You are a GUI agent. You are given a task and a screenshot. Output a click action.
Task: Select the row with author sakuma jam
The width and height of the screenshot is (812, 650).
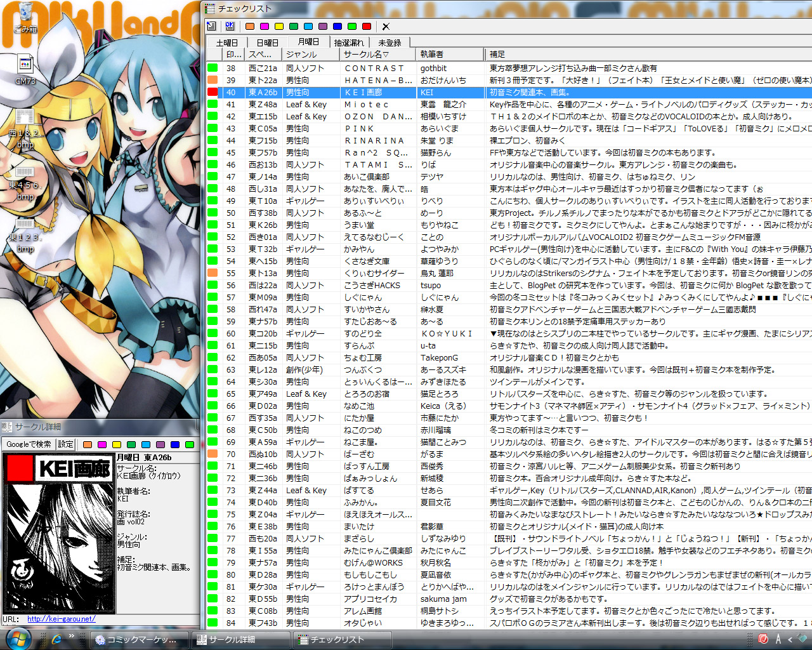(x=509, y=599)
